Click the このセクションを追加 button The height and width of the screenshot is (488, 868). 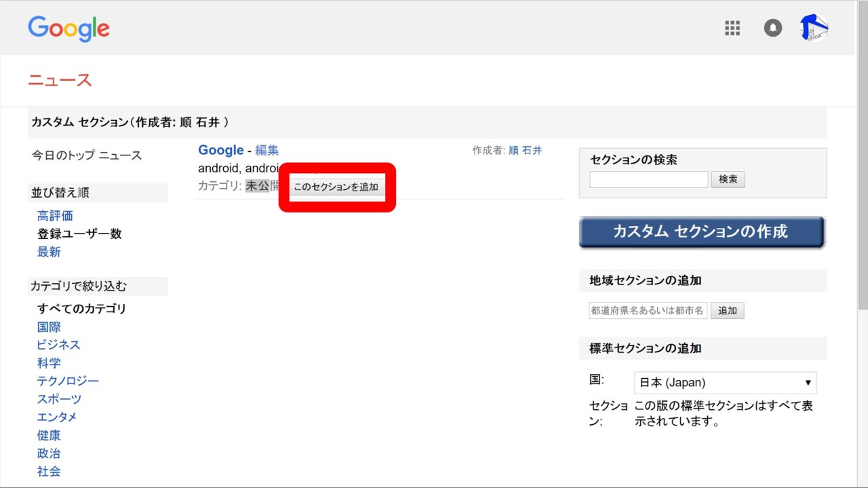coord(336,187)
